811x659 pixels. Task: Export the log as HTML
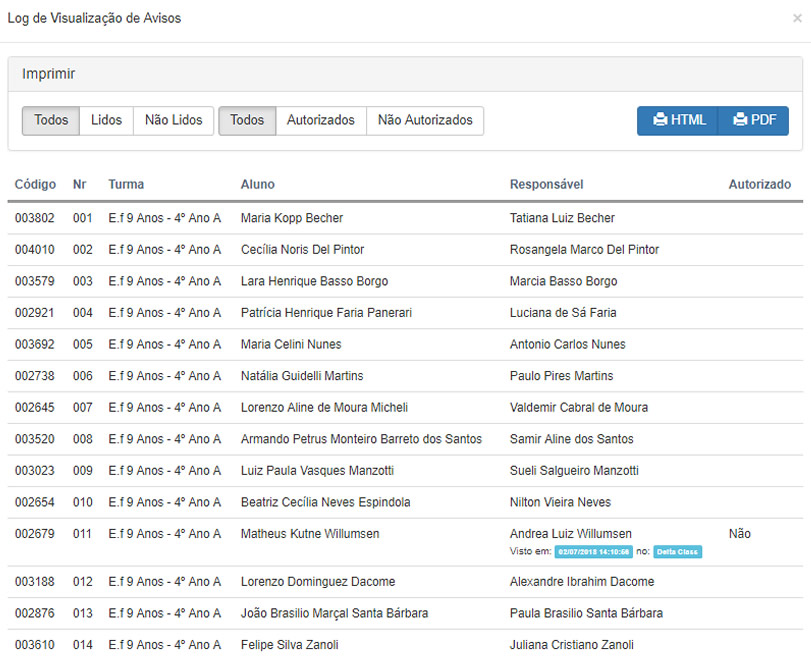[x=677, y=120]
